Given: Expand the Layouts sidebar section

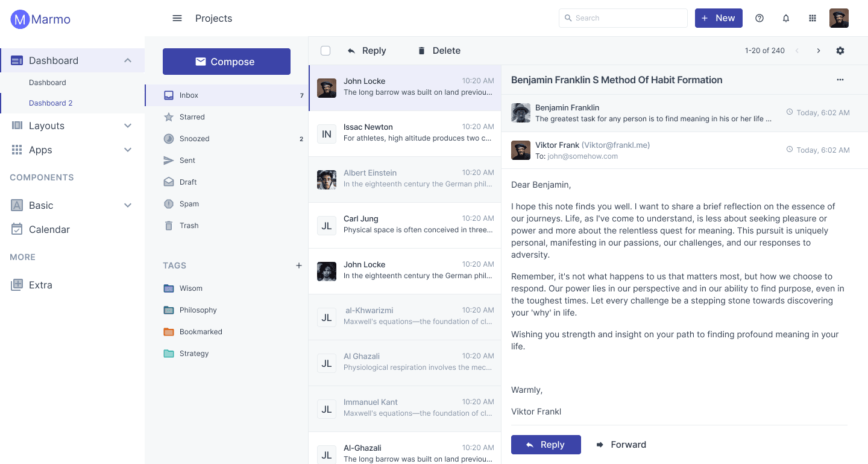Looking at the screenshot, I should click(72, 126).
